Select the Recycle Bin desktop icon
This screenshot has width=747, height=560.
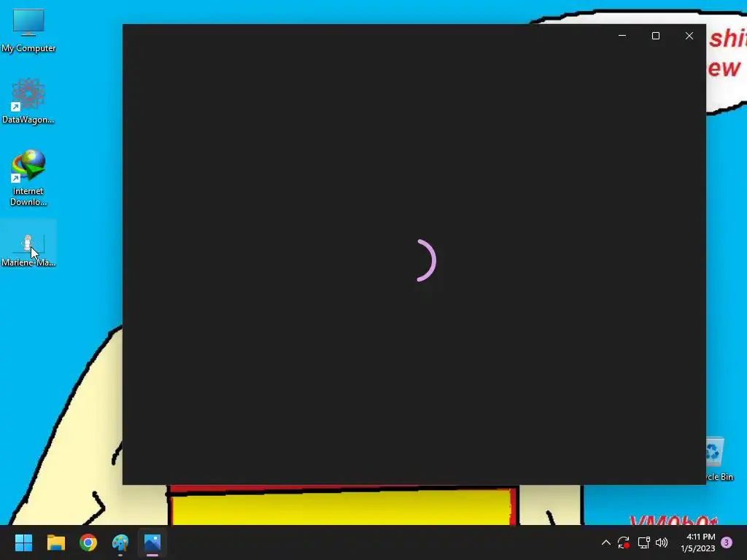[x=719, y=459]
